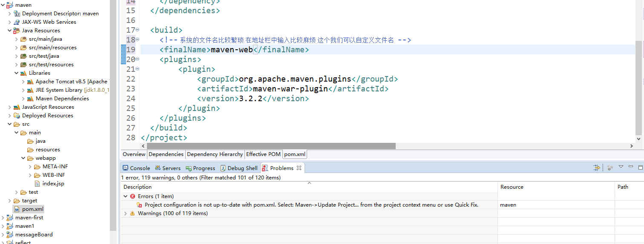The width and height of the screenshot is (644, 244).
Task: Click the Libraries node icon
Action: (x=23, y=73)
